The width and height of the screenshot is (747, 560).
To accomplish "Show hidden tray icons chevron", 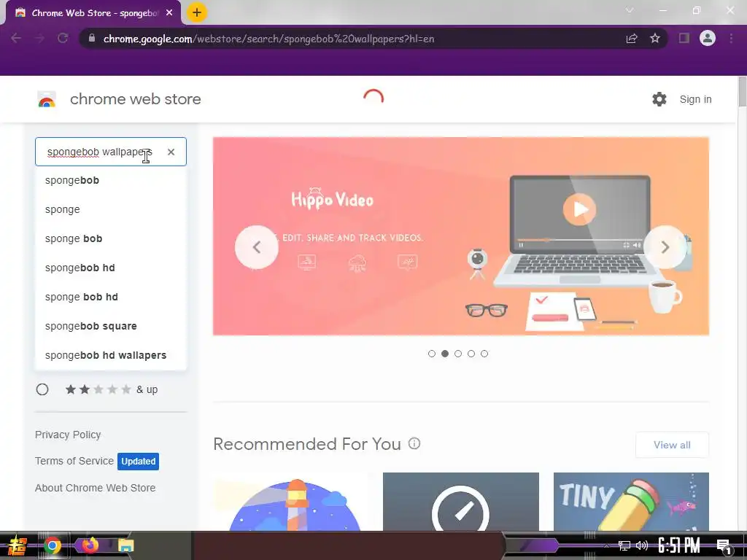I will (x=606, y=545).
